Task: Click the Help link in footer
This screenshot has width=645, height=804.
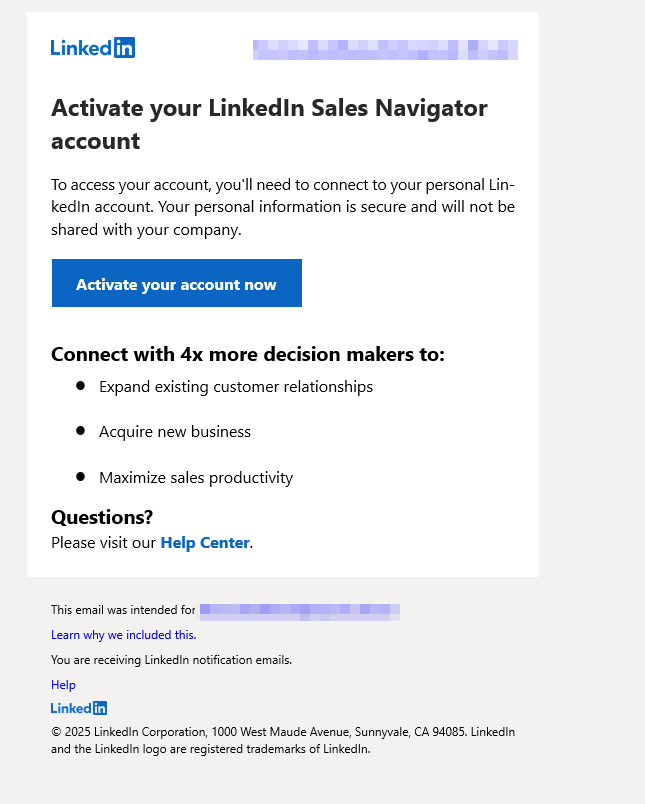Action: [63, 685]
